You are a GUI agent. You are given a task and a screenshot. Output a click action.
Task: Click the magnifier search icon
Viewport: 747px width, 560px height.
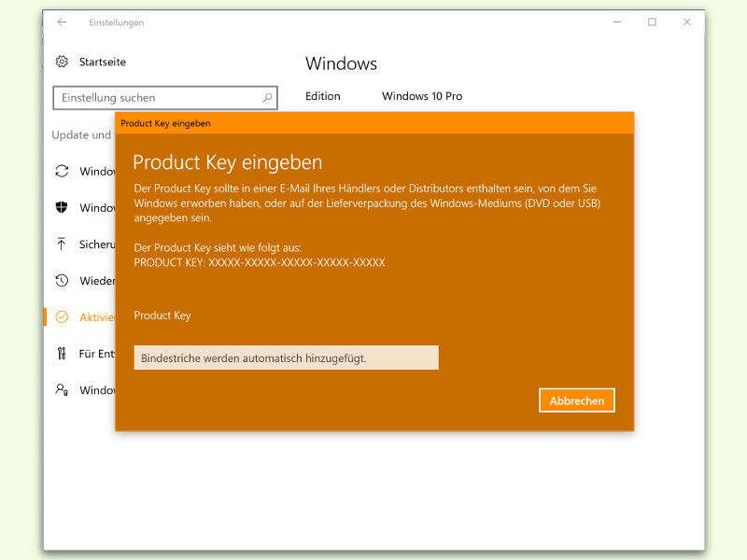(267, 98)
